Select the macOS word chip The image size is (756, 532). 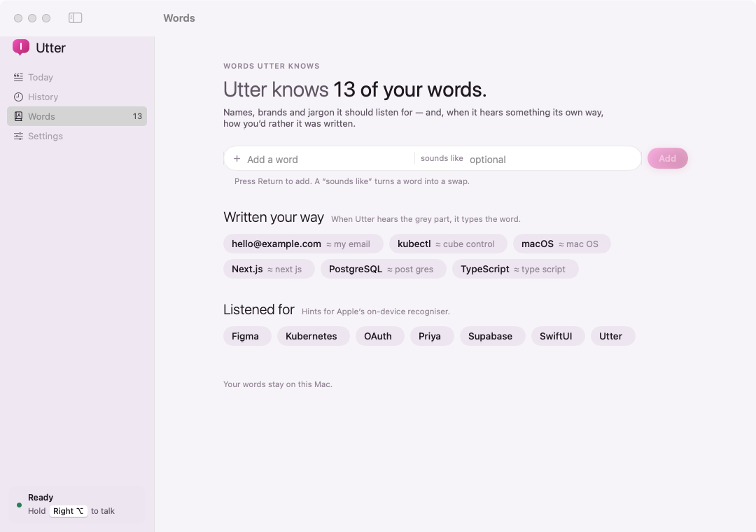point(561,244)
